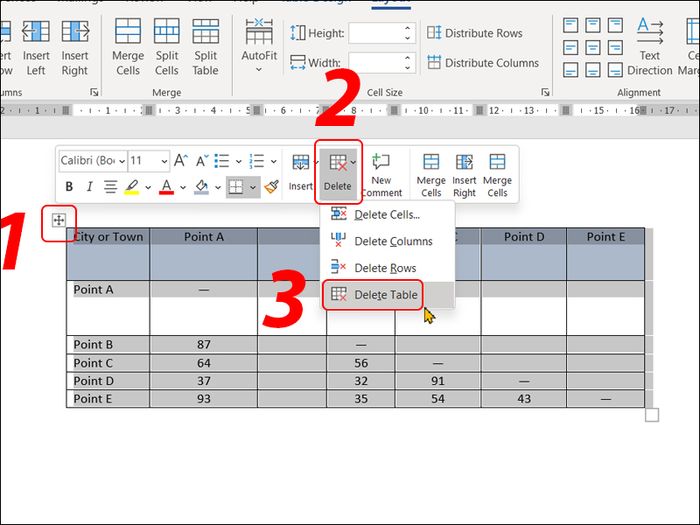This screenshot has height=525, width=700.
Task: Expand the font color dropdown arrow
Action: point(183,187)
